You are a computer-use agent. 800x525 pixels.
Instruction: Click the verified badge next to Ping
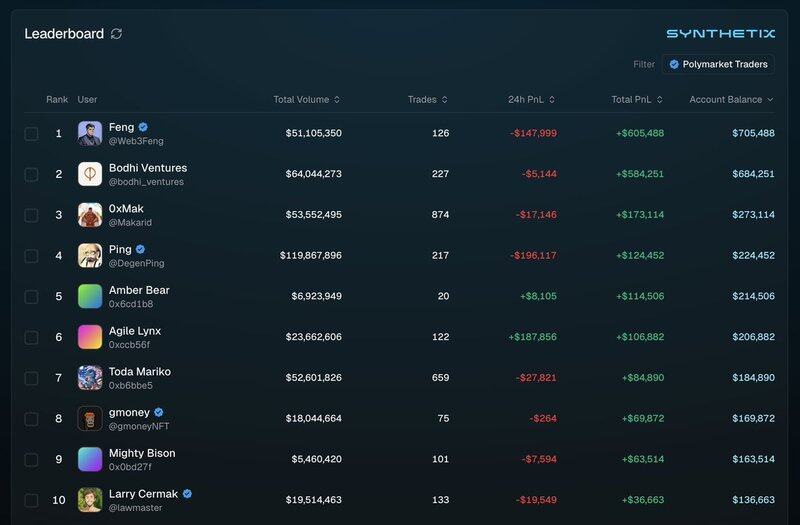click(x=141, y=249)
